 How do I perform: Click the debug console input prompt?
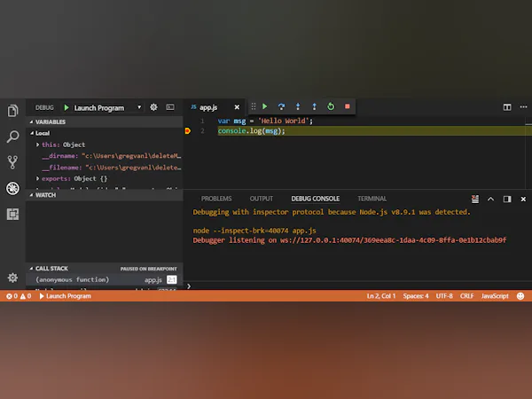coord(359,286)
